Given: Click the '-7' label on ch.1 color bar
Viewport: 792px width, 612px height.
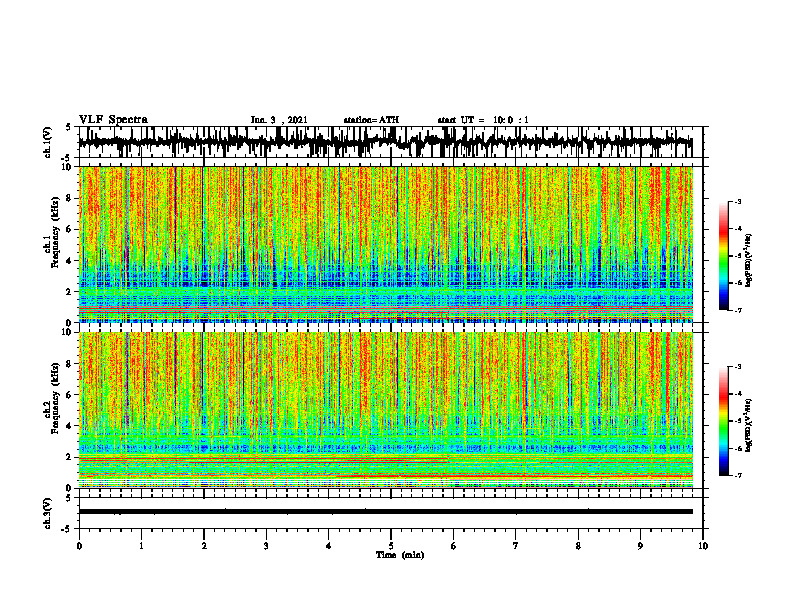Looking at the screenshot, I should pyautogui.click(x=738, y=310).
